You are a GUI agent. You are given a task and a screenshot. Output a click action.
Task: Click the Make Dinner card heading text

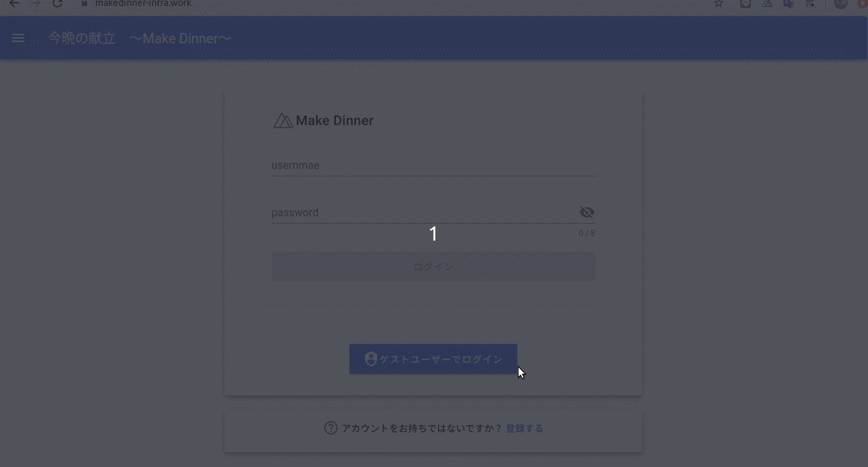point(335,121)
